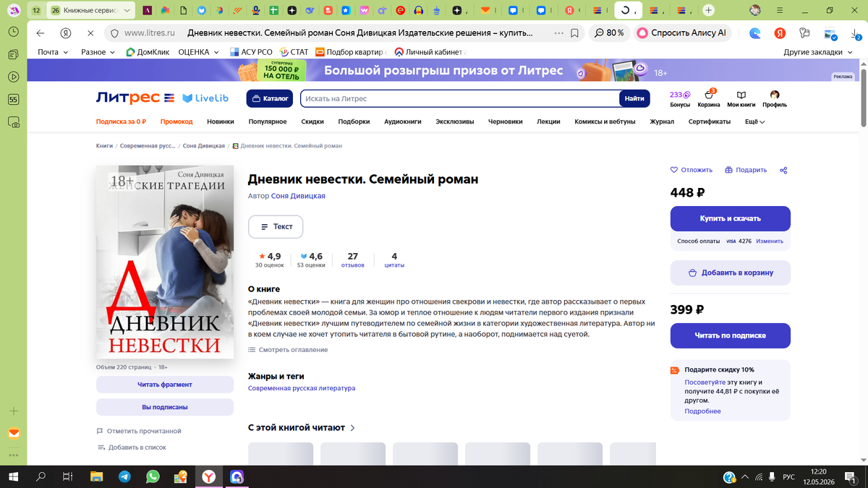The height and width of the screenshot is (488, 868).
Task: Open a new browser tab with plus
Action: [709, 10]
